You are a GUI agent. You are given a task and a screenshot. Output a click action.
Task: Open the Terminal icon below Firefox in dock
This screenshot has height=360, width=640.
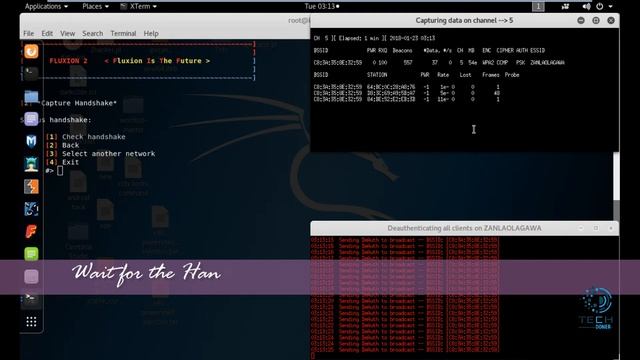[31, 73]
